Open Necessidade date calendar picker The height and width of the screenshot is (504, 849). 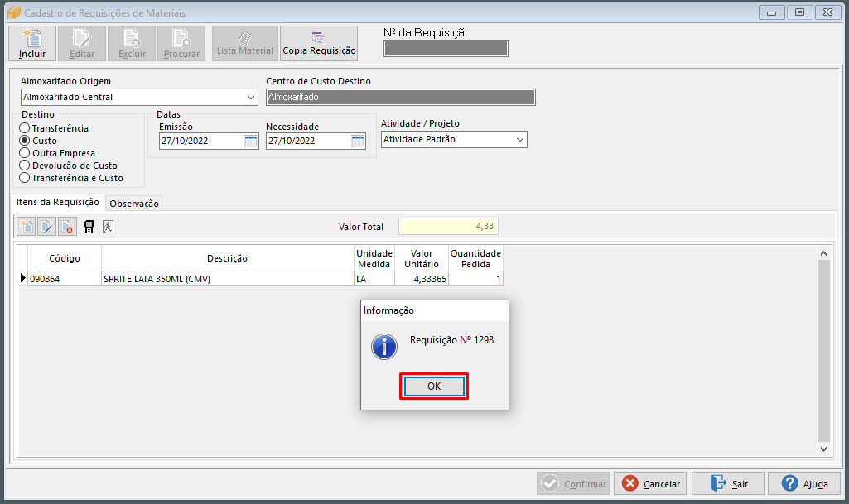(358, 142)
